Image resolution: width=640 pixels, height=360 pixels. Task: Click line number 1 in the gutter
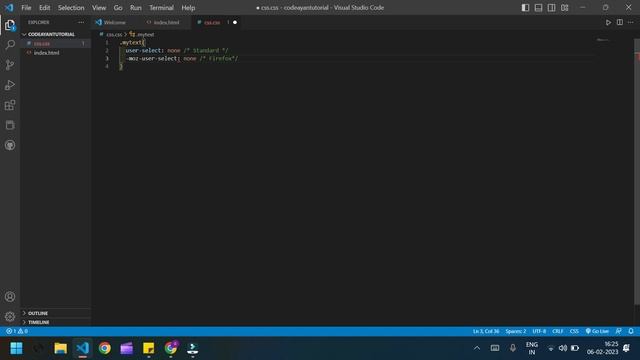point(107,42)
